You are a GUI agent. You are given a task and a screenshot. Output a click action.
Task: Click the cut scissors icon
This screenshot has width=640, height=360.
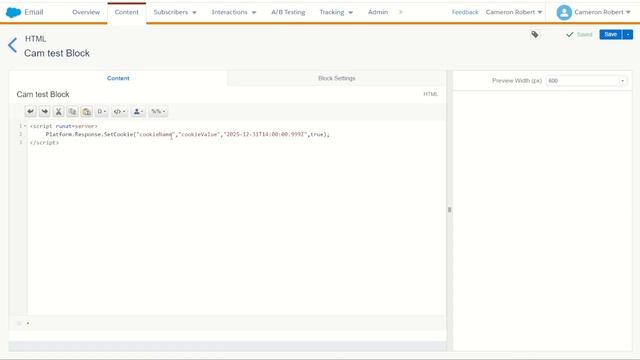tap(58, 111)
